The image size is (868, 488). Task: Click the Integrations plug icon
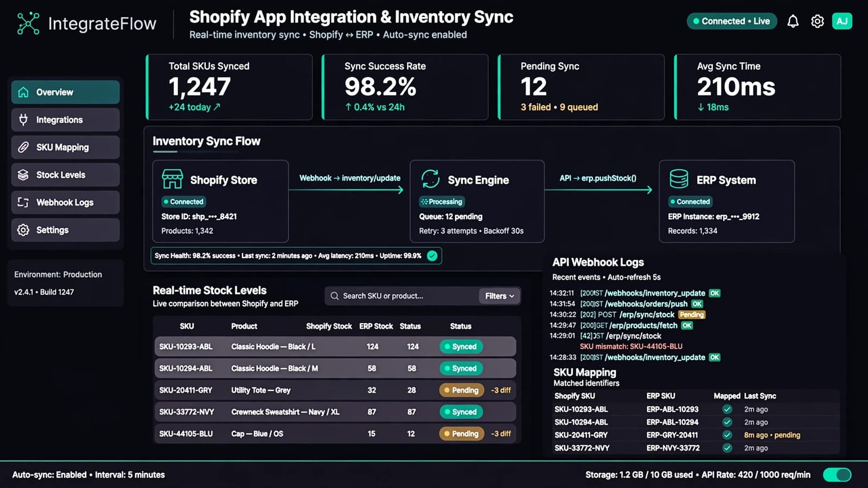click(x=23, y=120)
